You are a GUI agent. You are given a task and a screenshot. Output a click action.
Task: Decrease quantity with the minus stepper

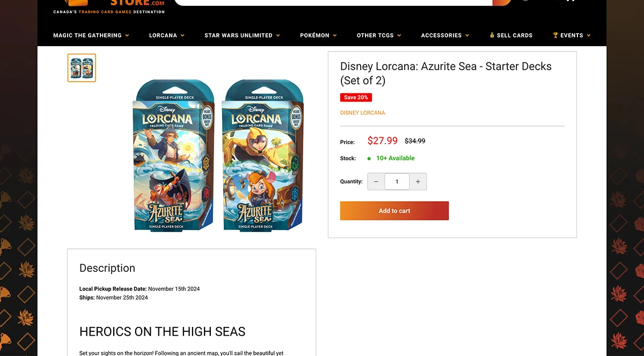pos(376,181)
